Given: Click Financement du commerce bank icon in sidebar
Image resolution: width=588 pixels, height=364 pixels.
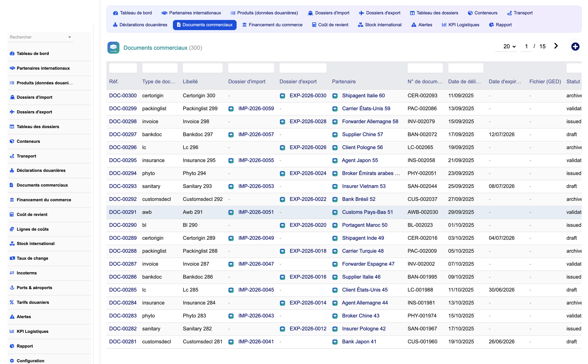Looking at the screenshot, I should (12, 200).
